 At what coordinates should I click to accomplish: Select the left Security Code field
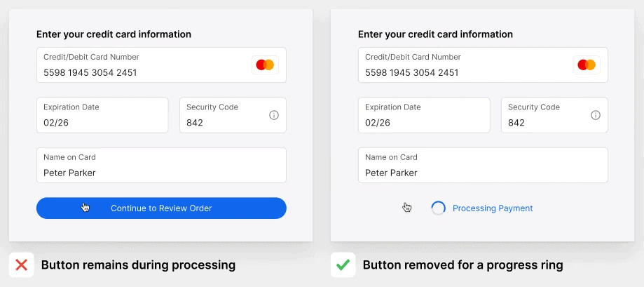coord(233,115)
